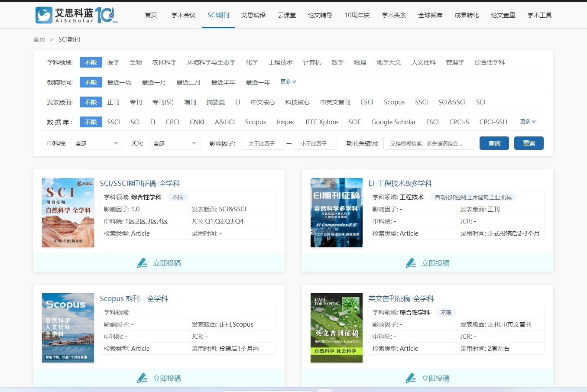587x392 pixels.
Task: Open Scopus 期刊—全学科 title link
Action: [134, 299]
